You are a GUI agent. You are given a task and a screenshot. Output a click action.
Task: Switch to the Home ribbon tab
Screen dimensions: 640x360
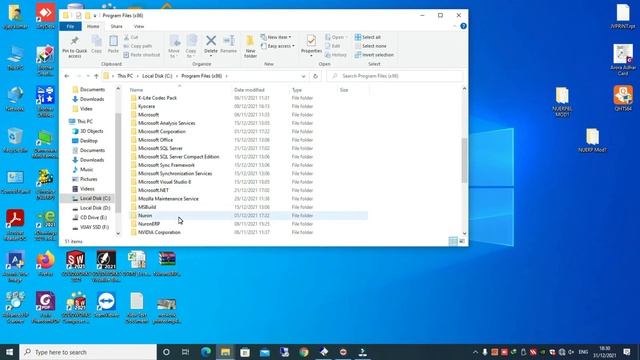point(93,27)
